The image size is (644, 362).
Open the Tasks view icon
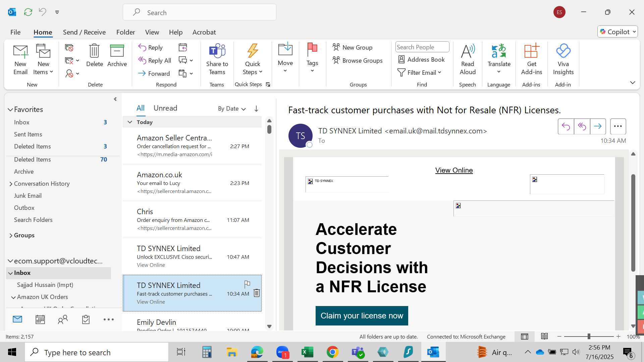tap(86, 319)
